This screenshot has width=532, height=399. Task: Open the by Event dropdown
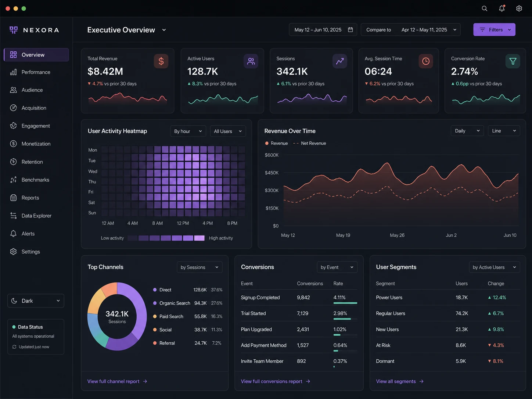tap(337, 267)
